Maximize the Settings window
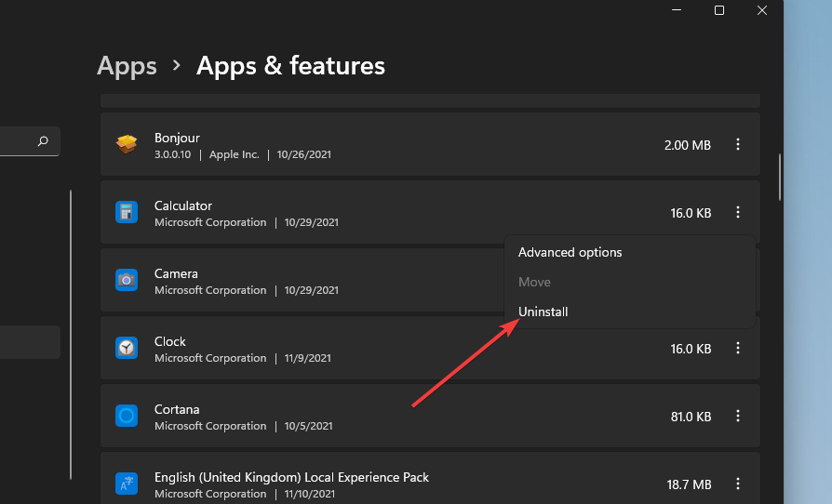 pos(719,10)
